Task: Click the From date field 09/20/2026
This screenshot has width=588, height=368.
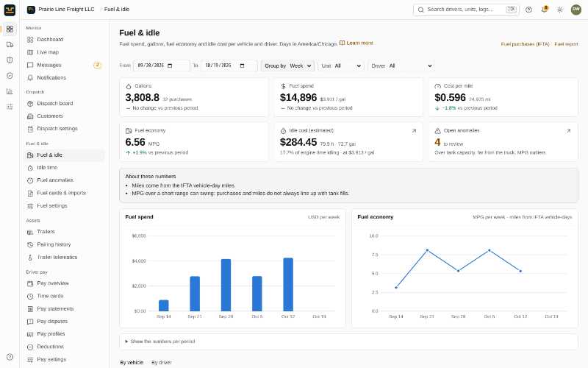Action: tap(161, 66)
